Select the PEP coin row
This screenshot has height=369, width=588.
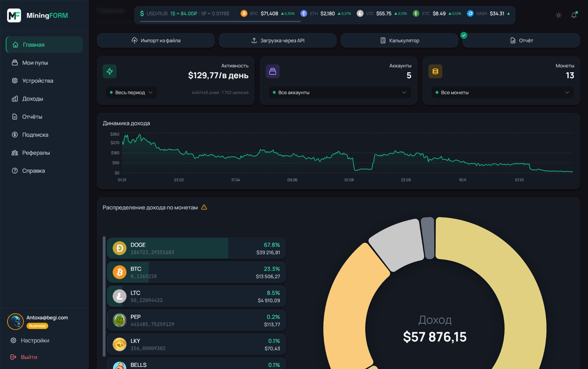(x=196, y=320)
